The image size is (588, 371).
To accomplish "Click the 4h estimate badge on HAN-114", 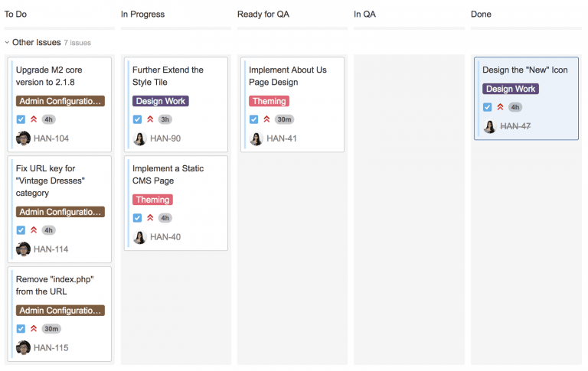I will [x=49, y=230].
